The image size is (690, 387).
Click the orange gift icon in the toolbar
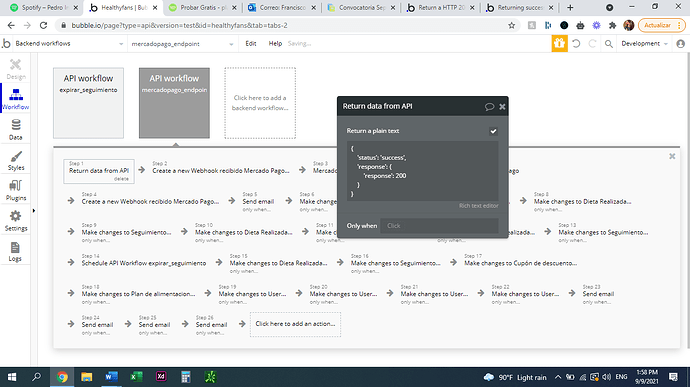tap(559, 44)
